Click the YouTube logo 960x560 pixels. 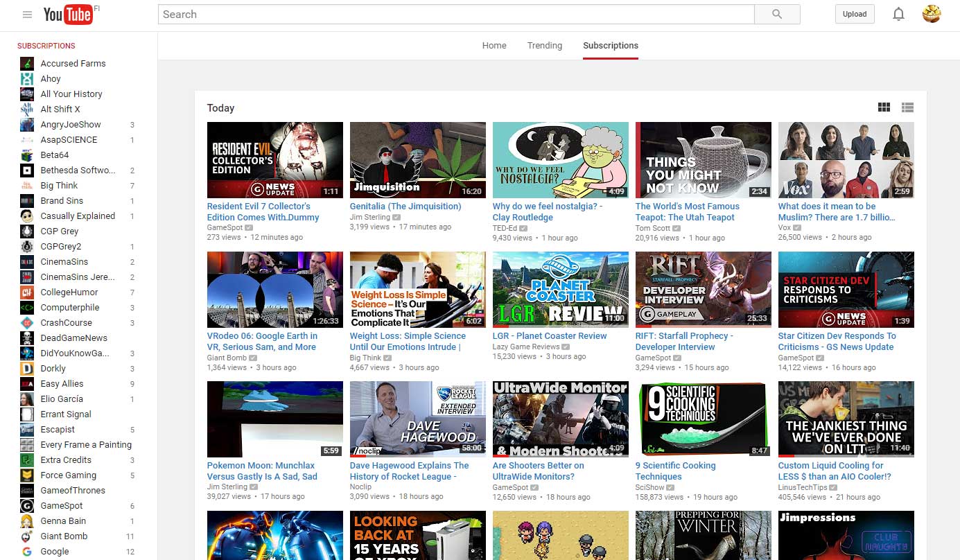click(68, 15)
